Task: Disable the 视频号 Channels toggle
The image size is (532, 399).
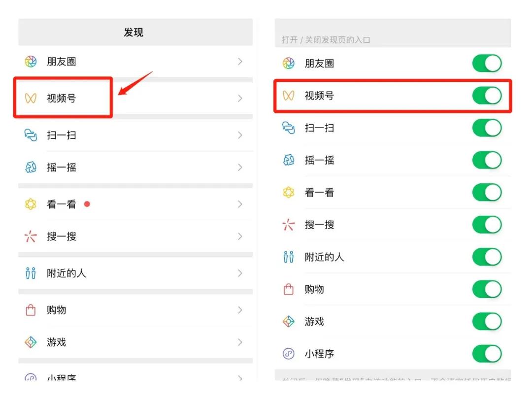Action: 487,96
